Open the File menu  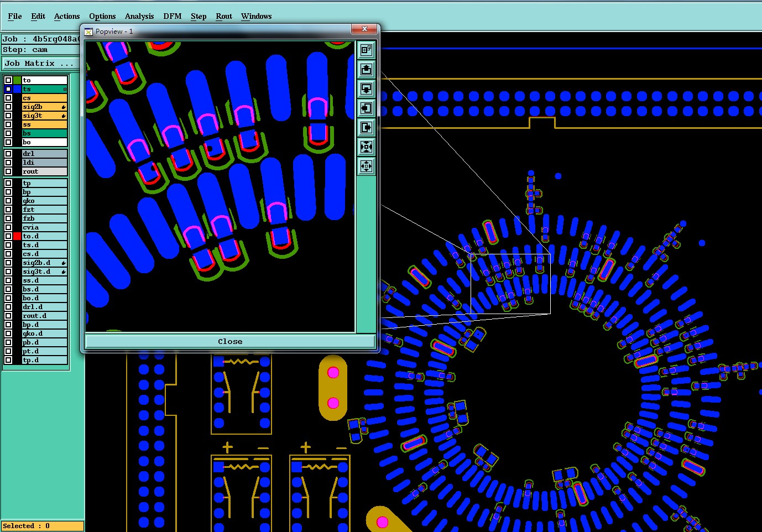(x=15, y=16)
